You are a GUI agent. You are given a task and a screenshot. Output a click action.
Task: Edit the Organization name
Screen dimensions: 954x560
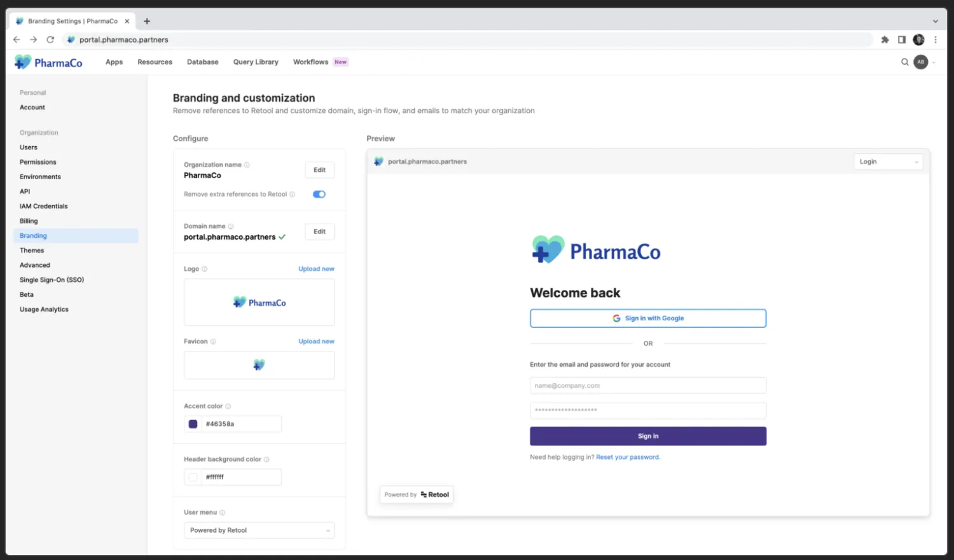click(319, 170)
